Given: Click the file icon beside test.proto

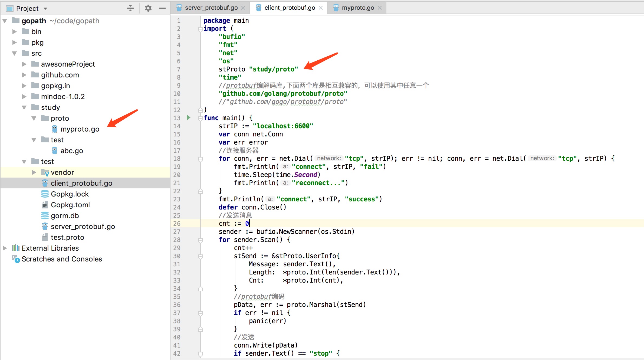Looking at the screenshot, I should click(x=45, y=237).
